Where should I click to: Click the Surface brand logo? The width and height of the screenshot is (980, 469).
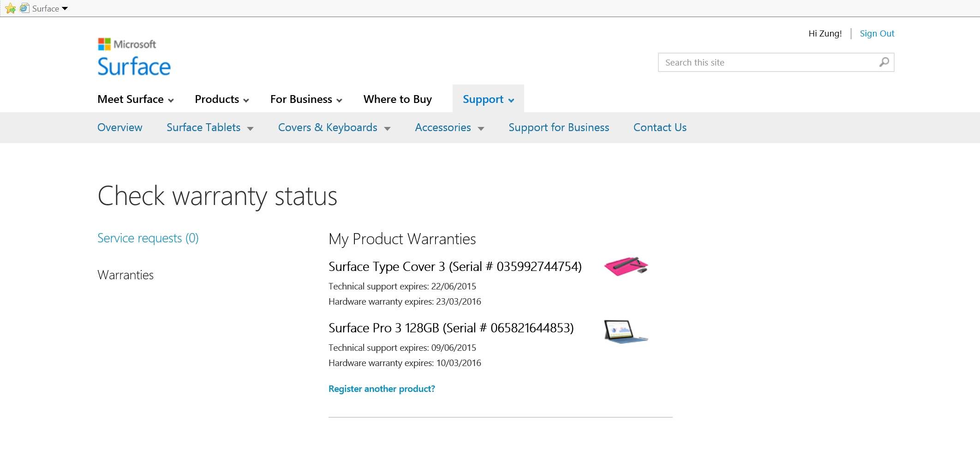(x=134, y=66)
